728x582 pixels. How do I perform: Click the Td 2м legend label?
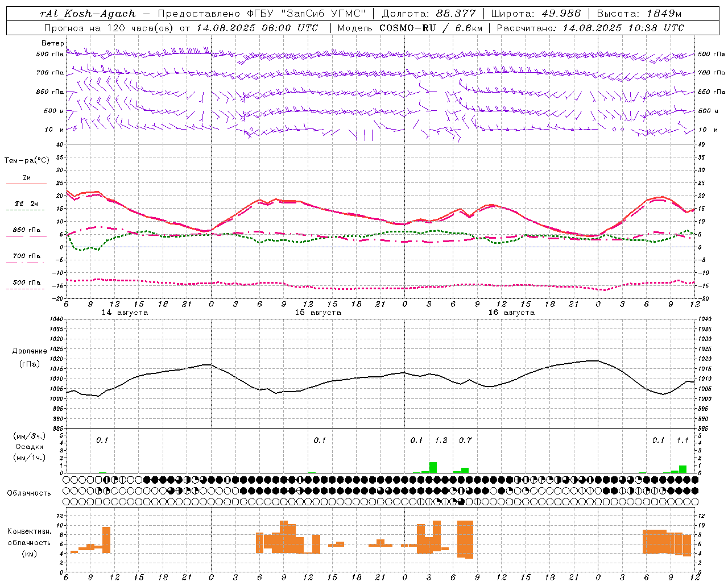[x=26, y=203]
